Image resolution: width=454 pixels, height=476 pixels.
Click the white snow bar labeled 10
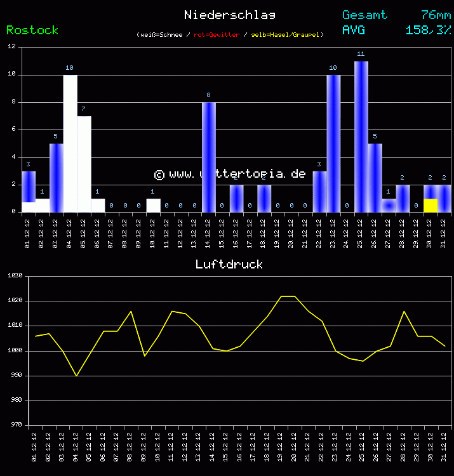point(70,143)
